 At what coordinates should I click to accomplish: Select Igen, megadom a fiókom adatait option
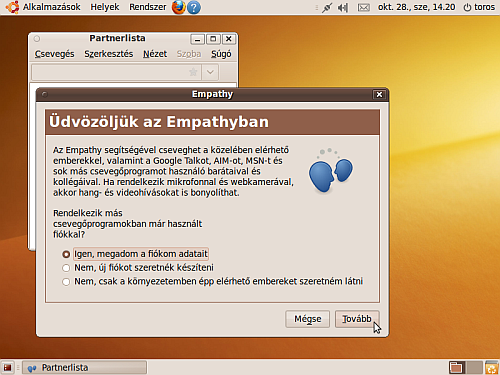[x=135, y=254]
